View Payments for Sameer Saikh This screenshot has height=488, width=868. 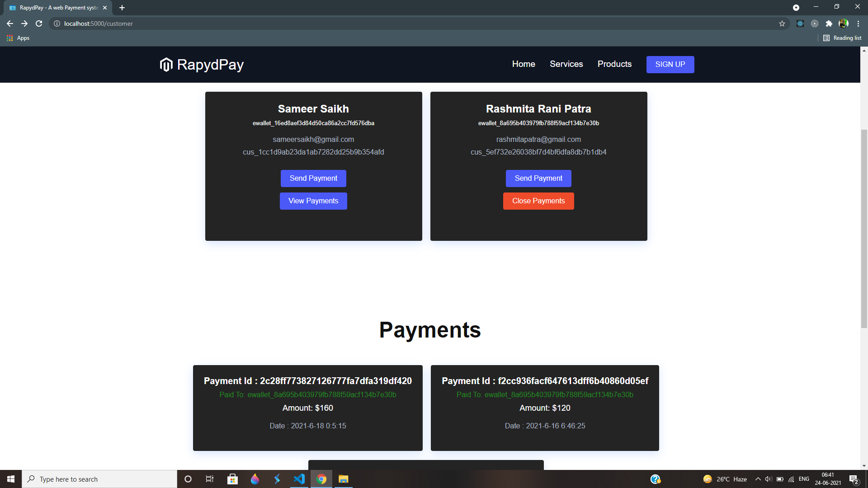pyautogui.click(x=313, y=201)
